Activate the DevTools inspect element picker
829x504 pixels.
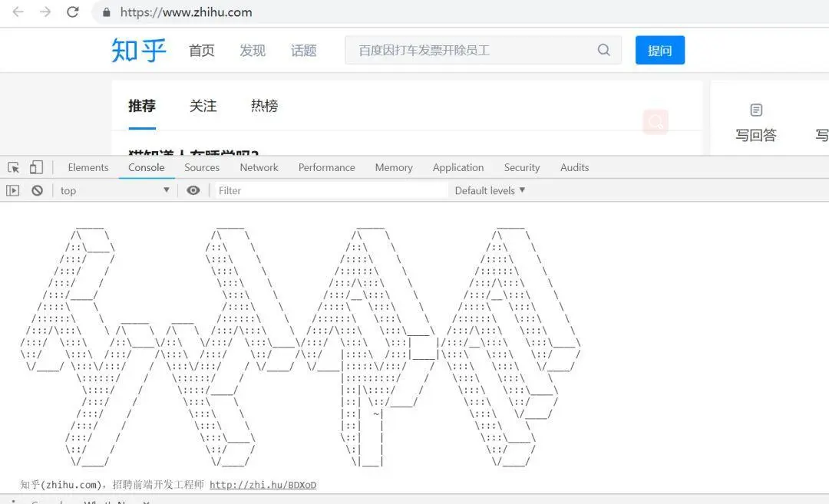coord(14,167)
